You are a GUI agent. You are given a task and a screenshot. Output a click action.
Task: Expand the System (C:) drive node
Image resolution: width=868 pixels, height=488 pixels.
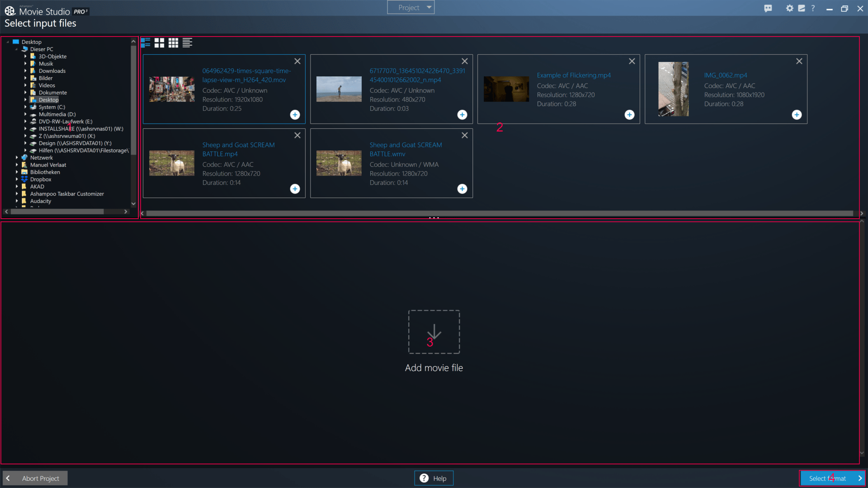tap(25, 107)
